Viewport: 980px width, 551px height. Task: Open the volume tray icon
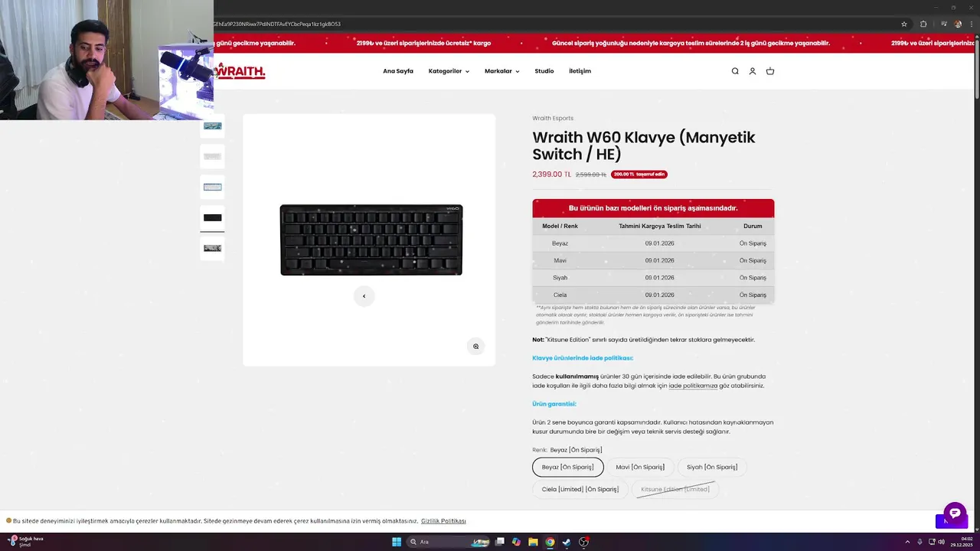tap(941, 542)
